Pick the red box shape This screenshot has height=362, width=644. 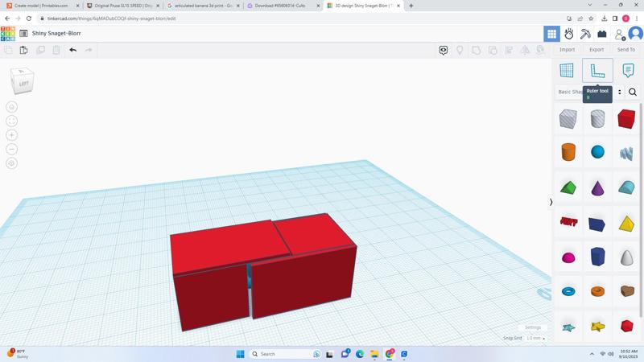click(x=626, y=119)
